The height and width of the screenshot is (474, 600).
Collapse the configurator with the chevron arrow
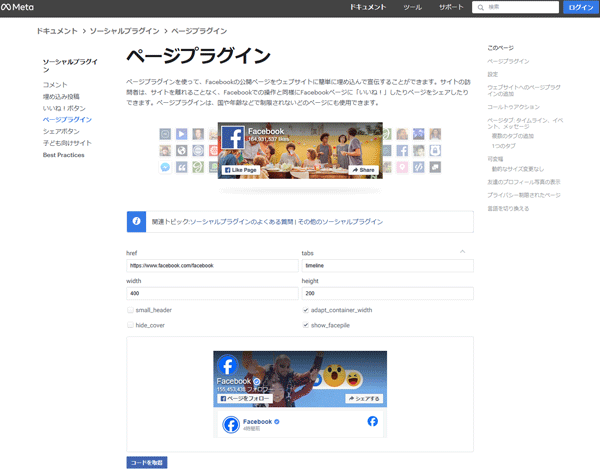click(462, 251)
